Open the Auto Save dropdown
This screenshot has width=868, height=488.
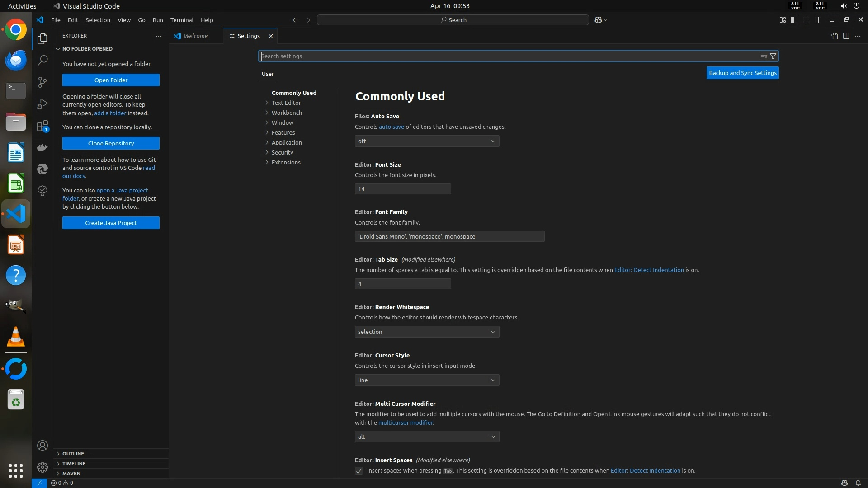[x=427, y=141]
